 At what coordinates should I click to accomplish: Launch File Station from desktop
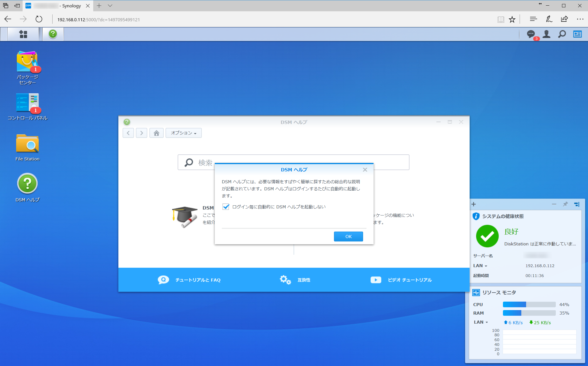point(27,144)
